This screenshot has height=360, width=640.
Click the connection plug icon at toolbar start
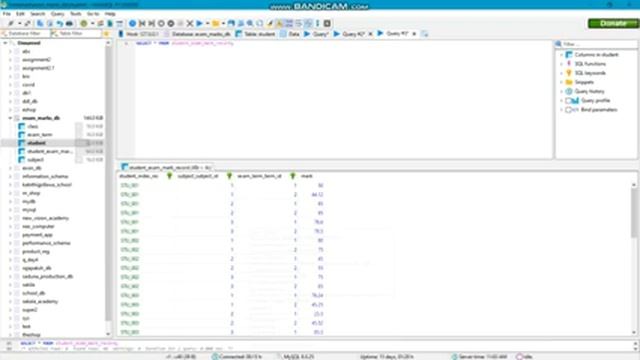coord(11,24)
